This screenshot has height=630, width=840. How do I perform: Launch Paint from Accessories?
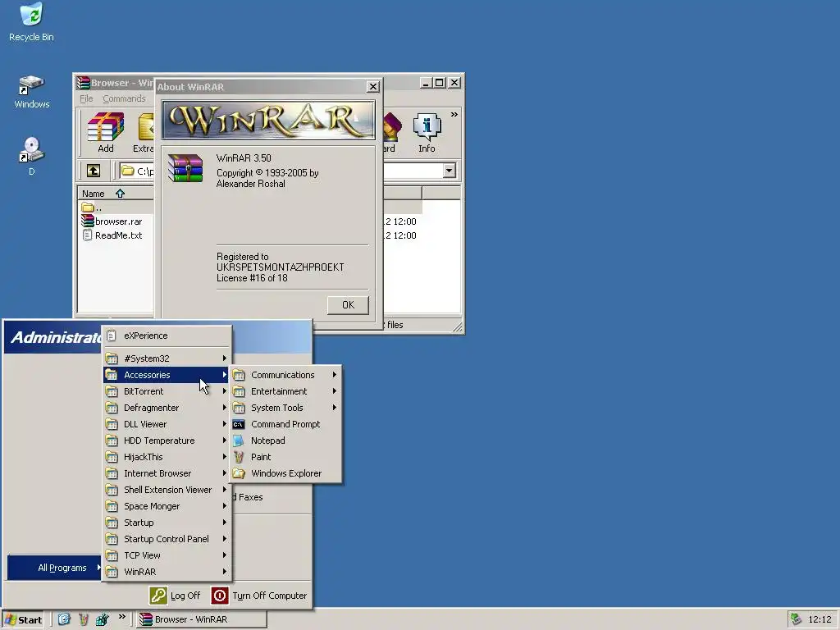(x=285, y=457)
